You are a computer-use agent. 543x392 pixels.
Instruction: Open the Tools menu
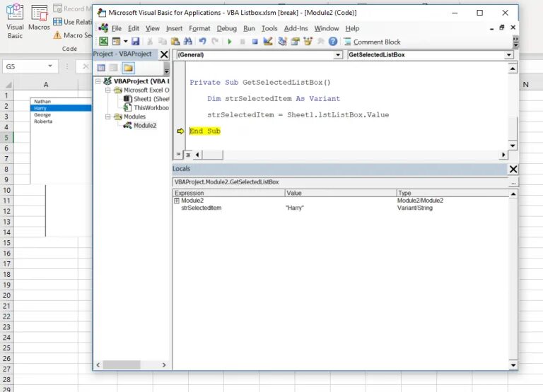tap(269, 28)
